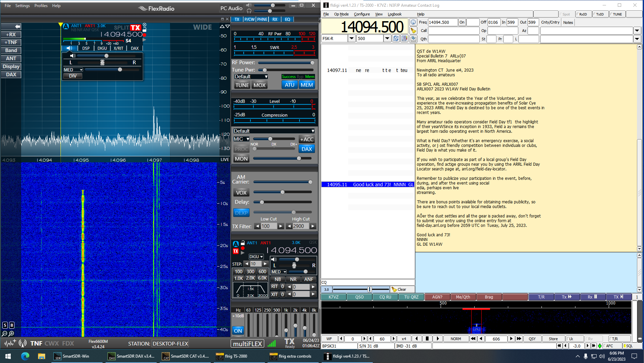Click the headphones icon beside PC Audio
The width and height of the screenshot is (644, 363).
[249, 11]
